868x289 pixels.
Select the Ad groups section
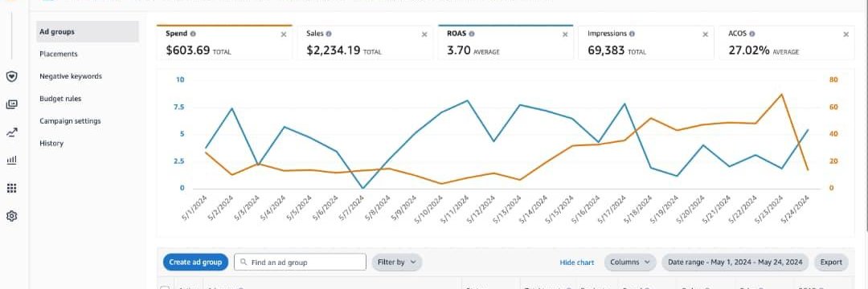pyautogui.click(x=88, y=31)
